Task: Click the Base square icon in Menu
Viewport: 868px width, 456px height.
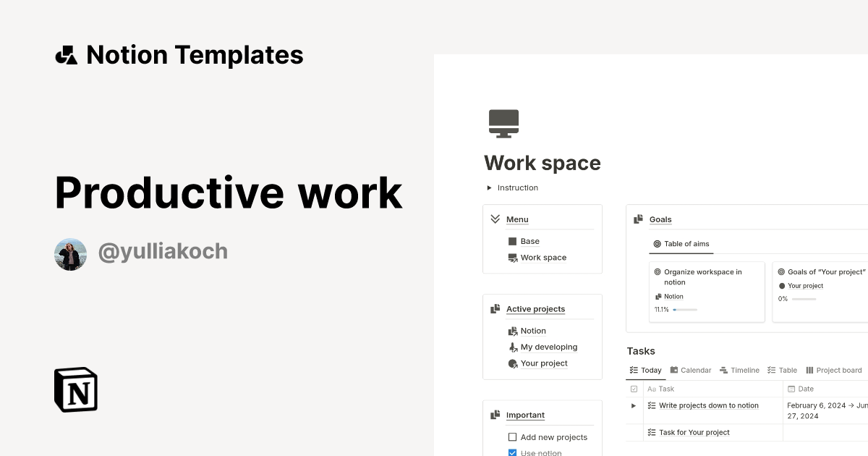Action: pos(512,241)
